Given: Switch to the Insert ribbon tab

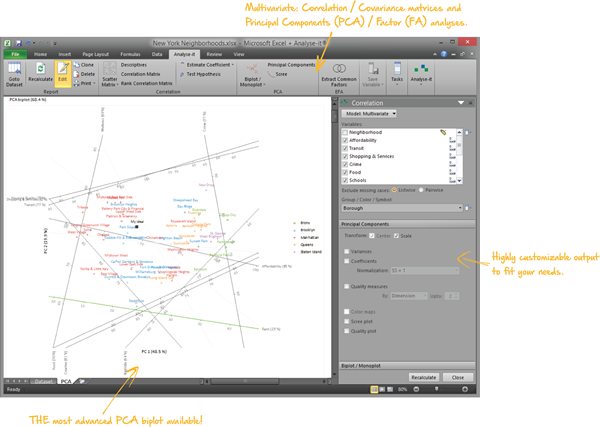Looking at the screenshot, I should (x=65, y=54).
